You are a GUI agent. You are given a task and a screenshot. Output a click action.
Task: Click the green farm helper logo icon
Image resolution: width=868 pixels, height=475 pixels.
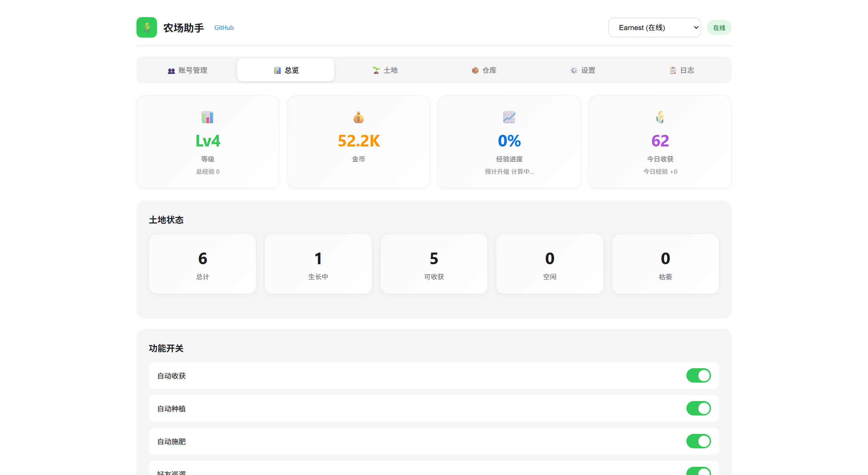[146, 27]
